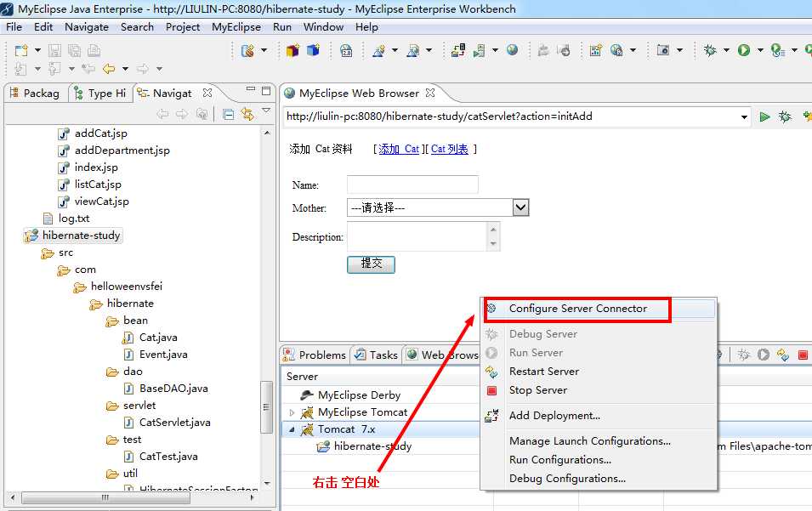Open the File menu

14,27
